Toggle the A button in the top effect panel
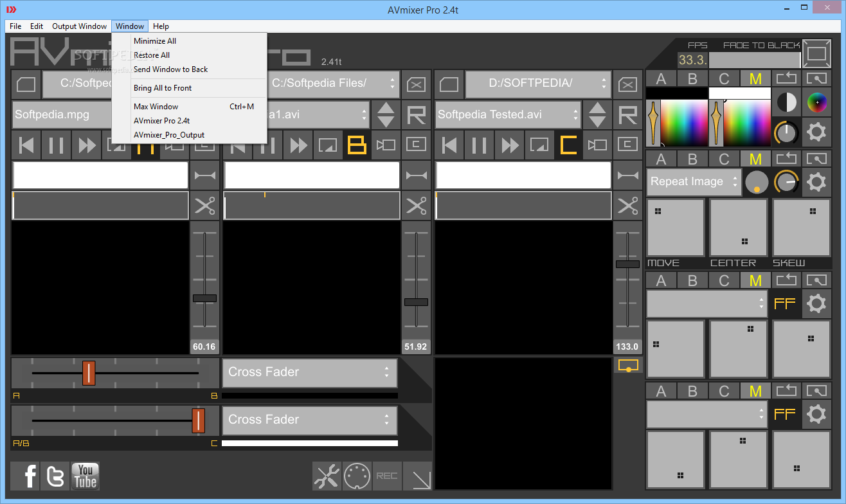This screenshot has width=846, height=504. pos(661,79)
